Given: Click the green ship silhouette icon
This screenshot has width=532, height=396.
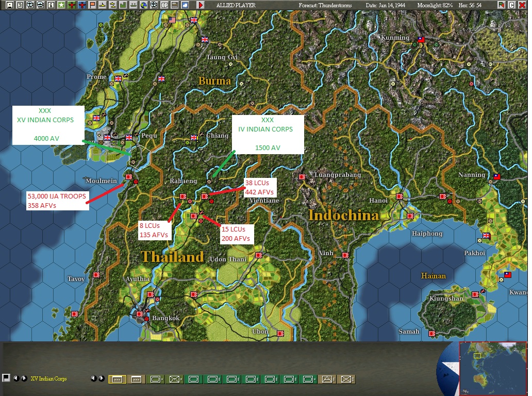Looking at the screenshot, I should (134, 5).
